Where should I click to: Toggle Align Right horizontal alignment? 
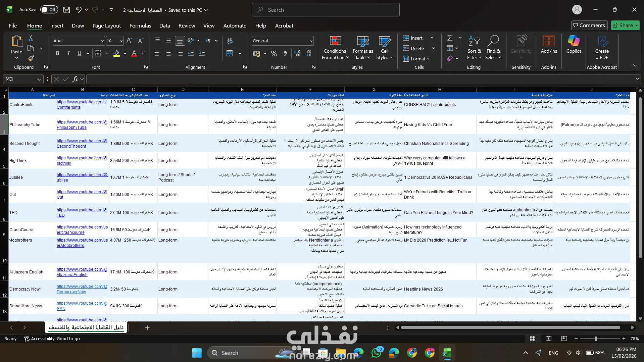[180, 53]
